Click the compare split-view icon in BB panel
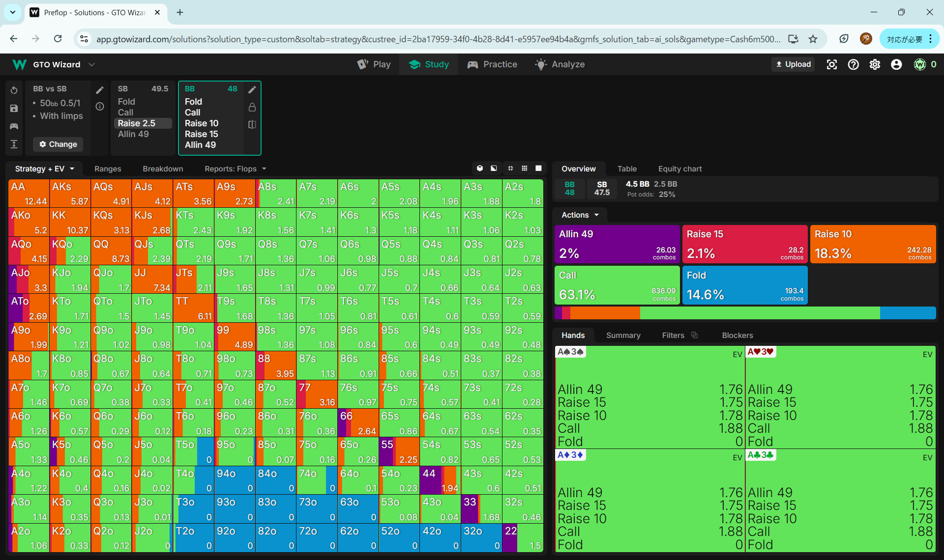 [x=252, y=125]
